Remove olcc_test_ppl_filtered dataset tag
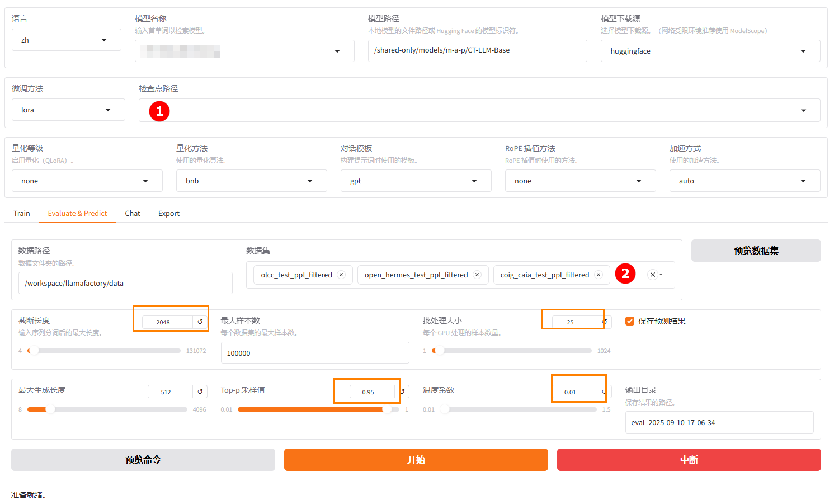 click(x=341, y=275)
